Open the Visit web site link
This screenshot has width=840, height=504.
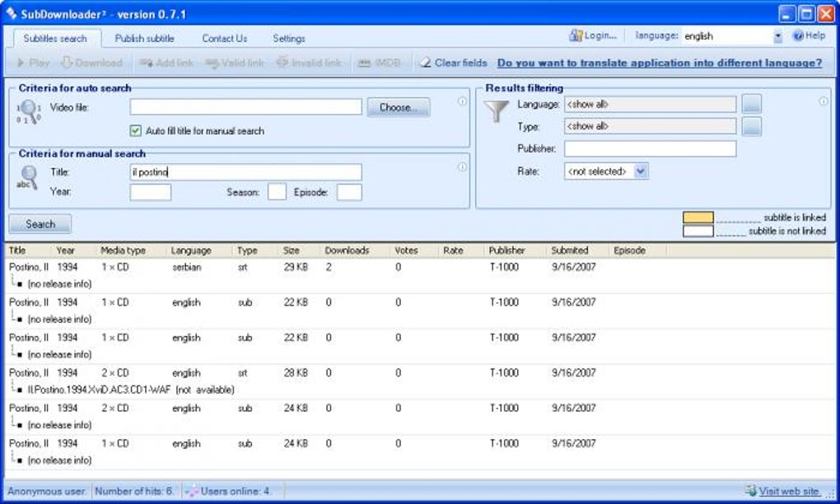789,491
